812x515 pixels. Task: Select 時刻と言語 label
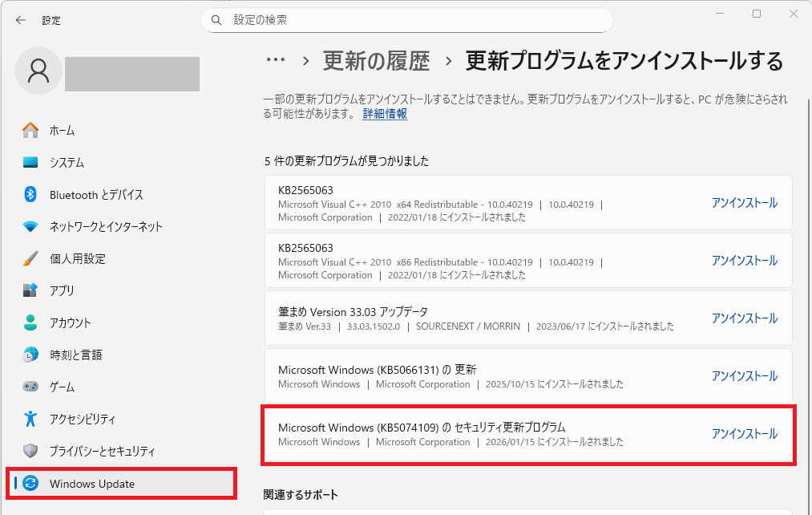75,355
